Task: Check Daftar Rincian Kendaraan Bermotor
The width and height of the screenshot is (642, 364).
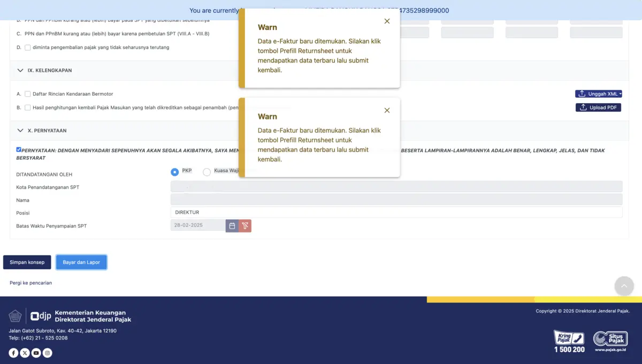Action: point(27,94)
